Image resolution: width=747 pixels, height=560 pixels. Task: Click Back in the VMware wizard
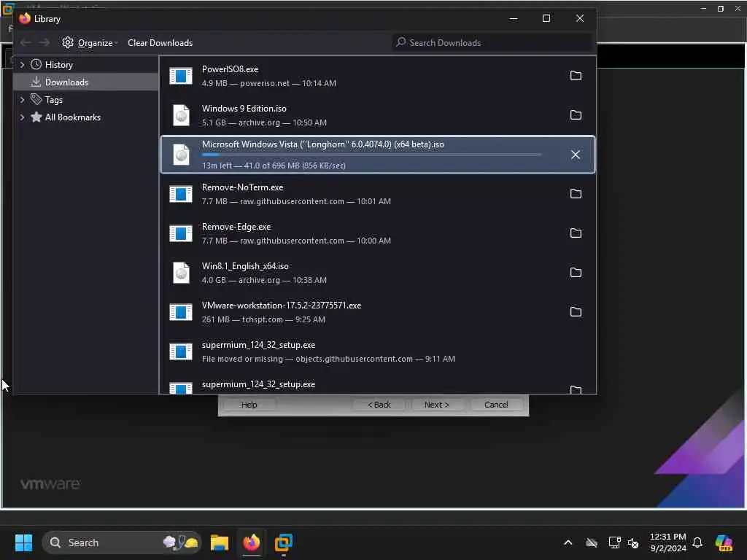pos(379,405)
